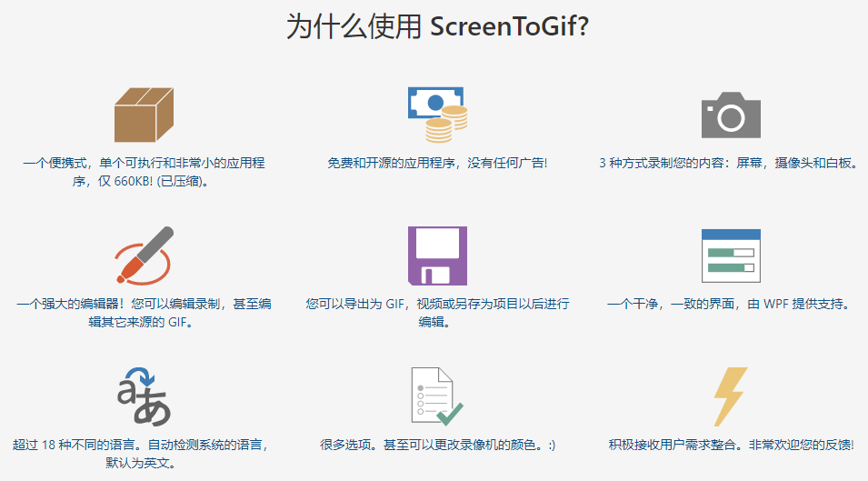Viewport: 868px width, 481px height.
Task: Click text 积极接收用户需求整合 feedback line
Action: coord(731,445)
